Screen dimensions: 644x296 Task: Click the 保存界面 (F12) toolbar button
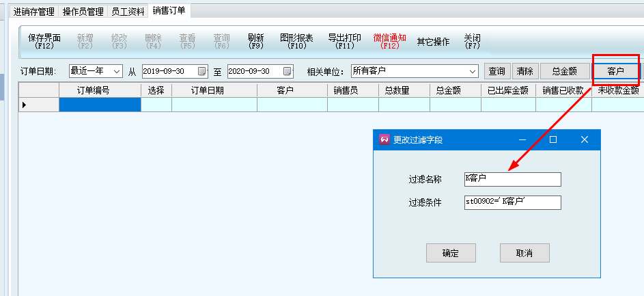[44, 42]
